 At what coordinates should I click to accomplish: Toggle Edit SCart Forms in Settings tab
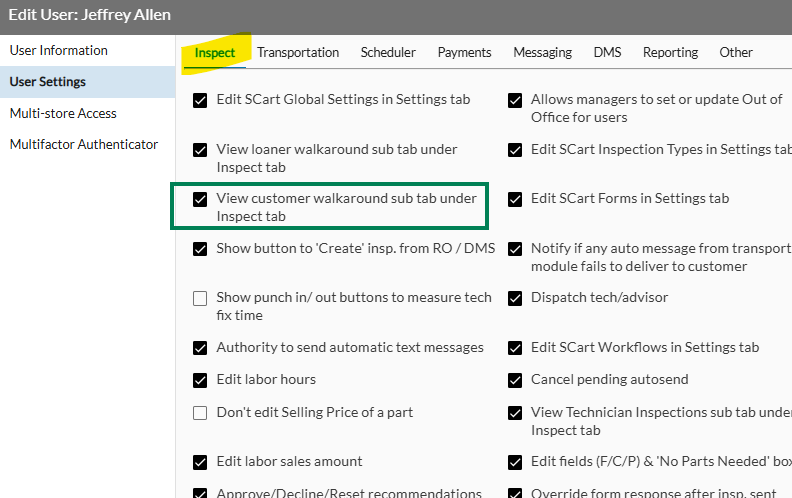pos(515,200)
